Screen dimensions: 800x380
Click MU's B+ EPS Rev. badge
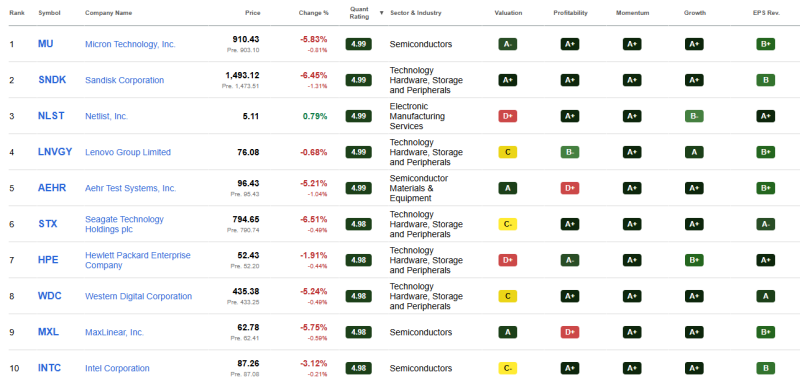(766, 44)
